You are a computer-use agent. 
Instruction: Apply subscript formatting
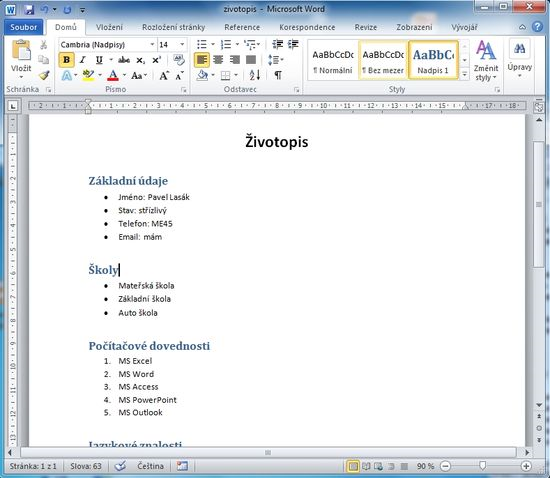pos(140,60)
